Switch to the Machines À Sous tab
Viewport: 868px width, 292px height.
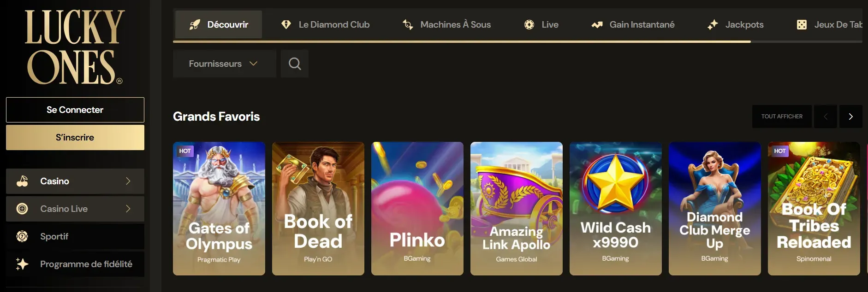tap(446, 24)
